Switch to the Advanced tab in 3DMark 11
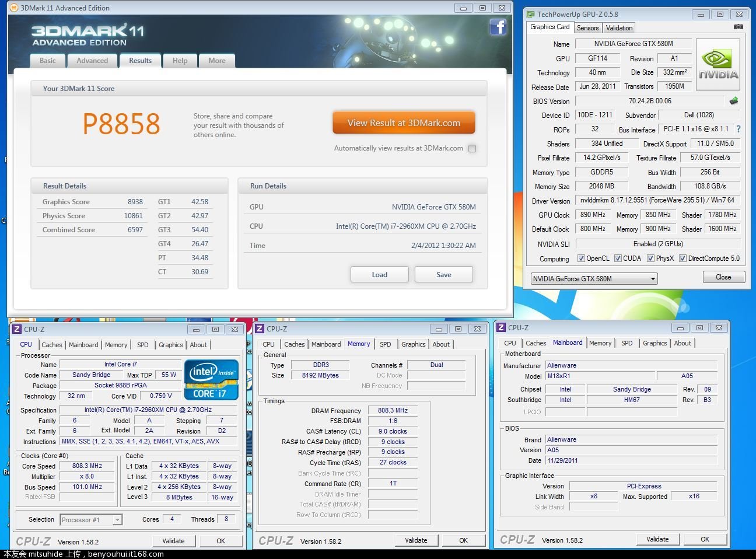 pos(92,61)
